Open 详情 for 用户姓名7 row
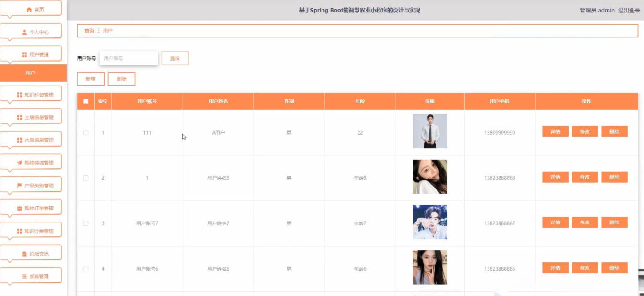644x296 pixels. (555, 222)
